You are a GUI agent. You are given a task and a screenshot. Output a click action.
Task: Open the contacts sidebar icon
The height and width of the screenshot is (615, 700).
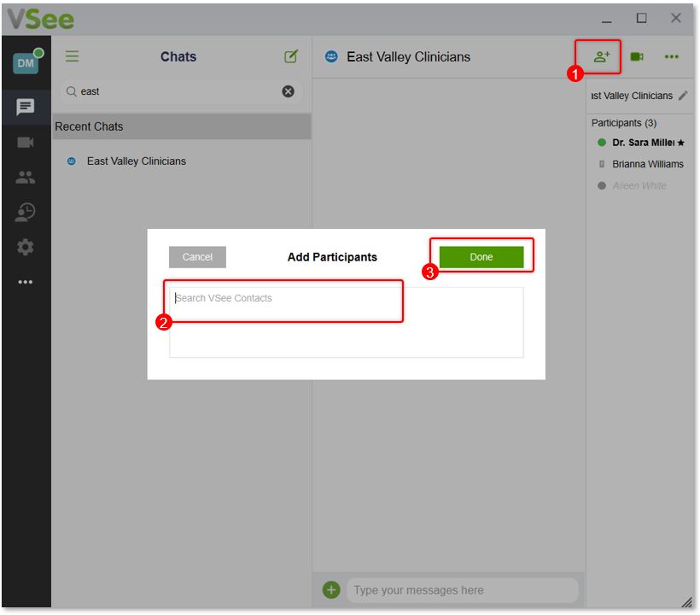click(26, 178)
